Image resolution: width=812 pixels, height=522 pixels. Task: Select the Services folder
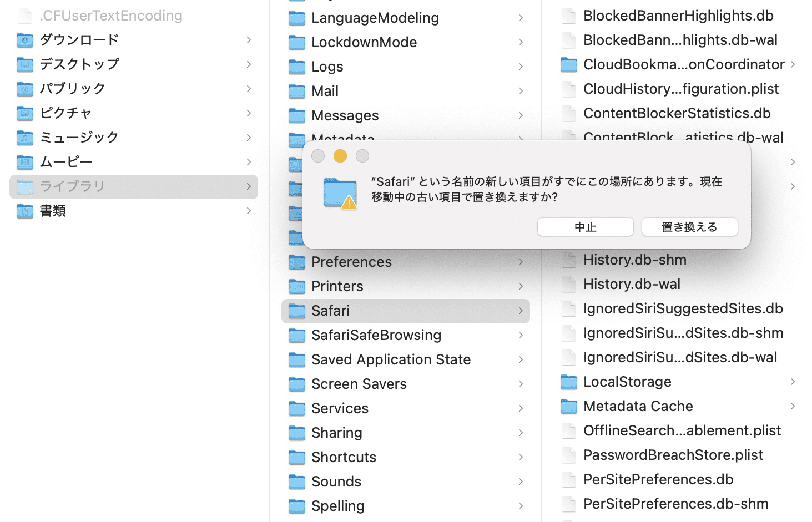[406, 408]
